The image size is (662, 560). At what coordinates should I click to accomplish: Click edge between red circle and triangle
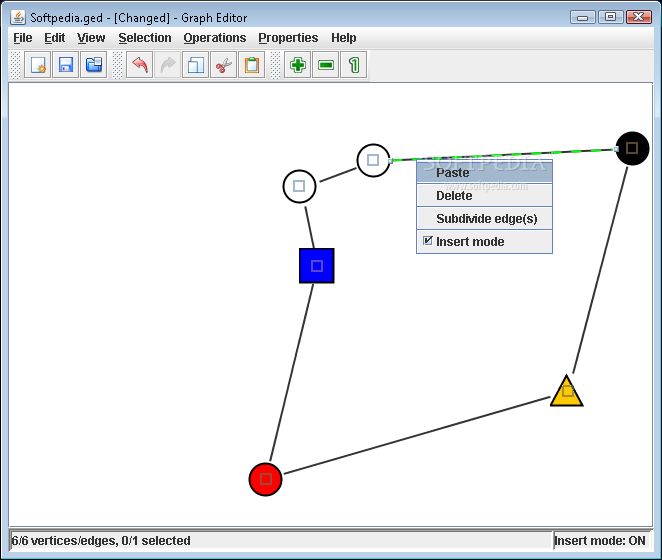(x=418, y=435)
